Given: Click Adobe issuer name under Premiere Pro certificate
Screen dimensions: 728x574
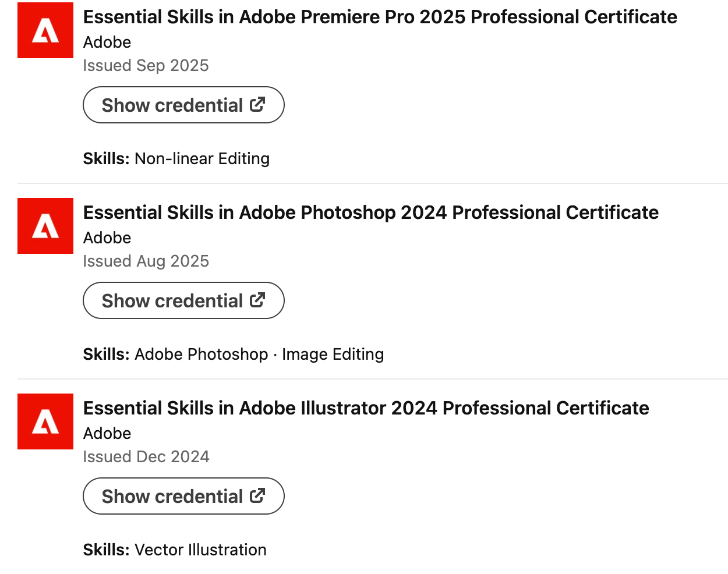Looking at the screenshot, I should (107, 42).
